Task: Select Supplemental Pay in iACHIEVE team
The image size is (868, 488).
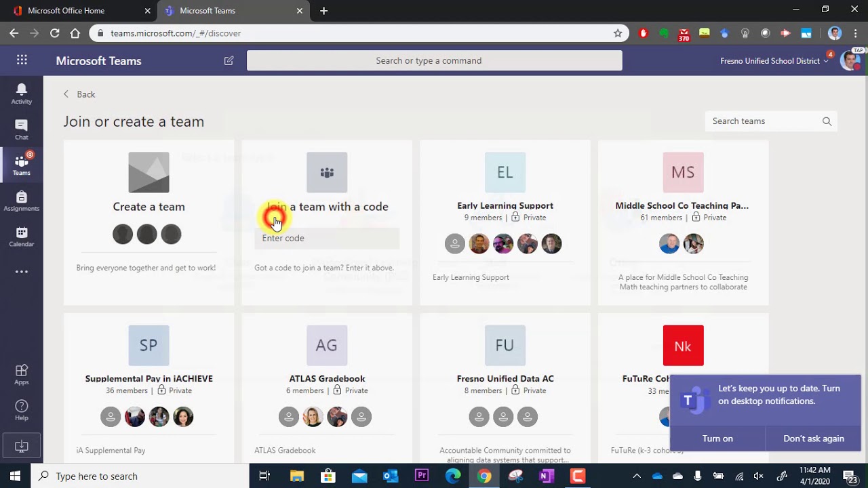Action: (x=149, y=388)
